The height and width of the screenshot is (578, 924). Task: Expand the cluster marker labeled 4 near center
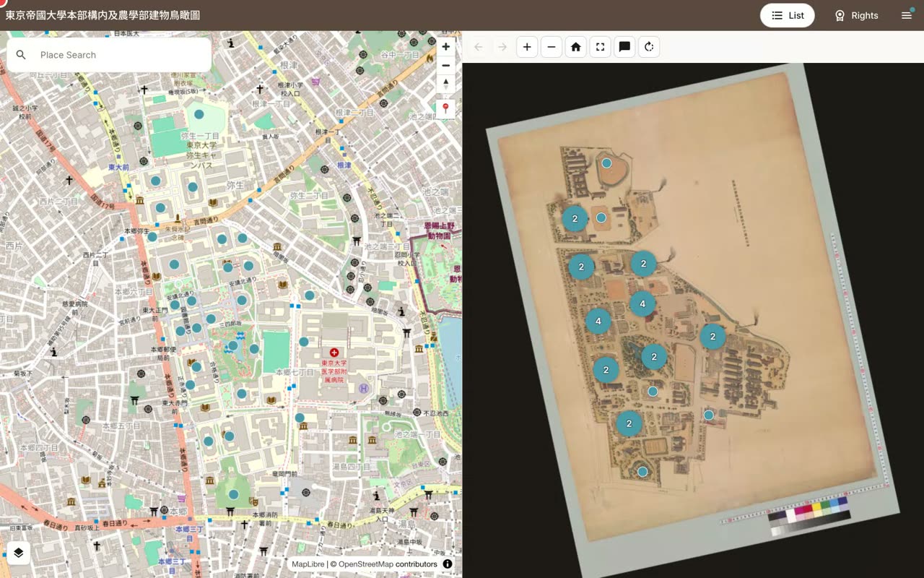[x=642, y=304]
